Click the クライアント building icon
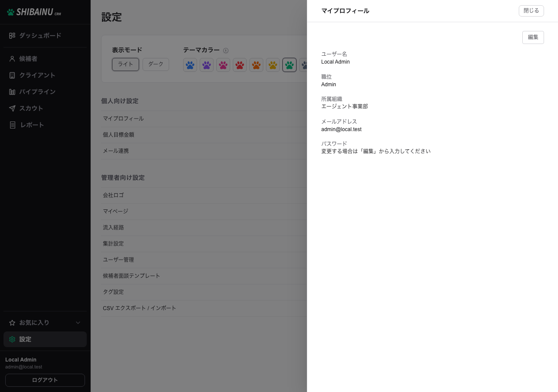This screenshot has width=558, height=392. [12, 75]
